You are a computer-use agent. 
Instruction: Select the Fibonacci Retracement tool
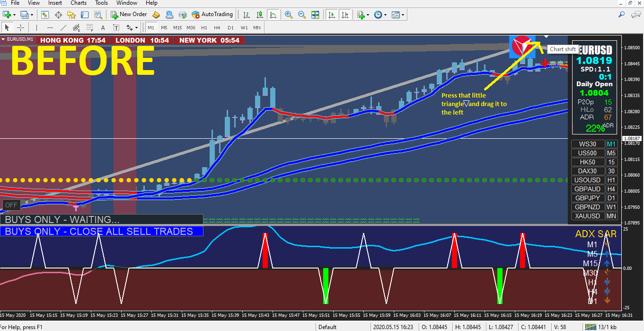89,27
